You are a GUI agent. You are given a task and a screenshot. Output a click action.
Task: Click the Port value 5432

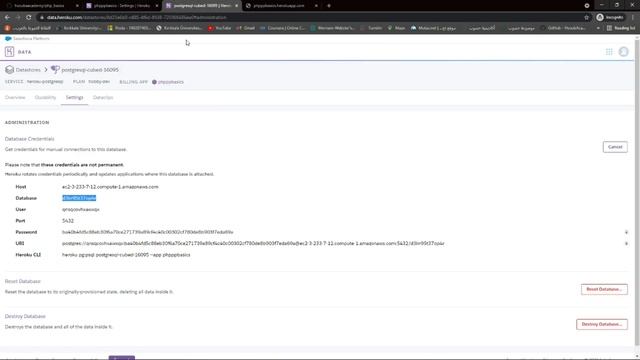pyautogui.click(x=68, y=221)
